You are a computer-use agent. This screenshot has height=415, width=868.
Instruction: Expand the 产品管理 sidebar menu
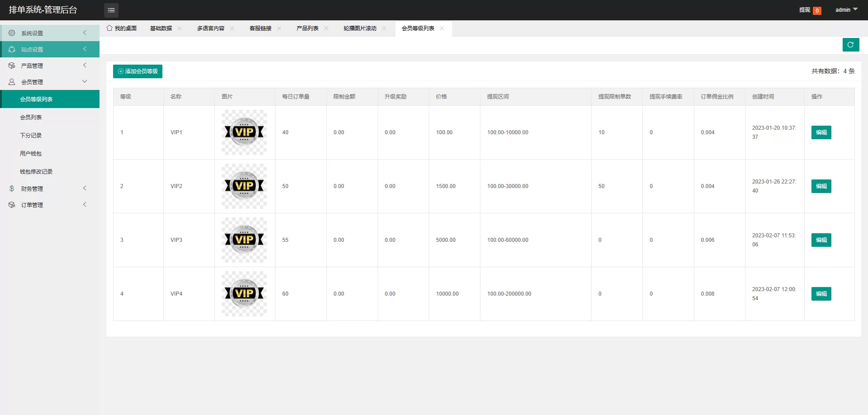pyautogui.click(x=50, y=66)
